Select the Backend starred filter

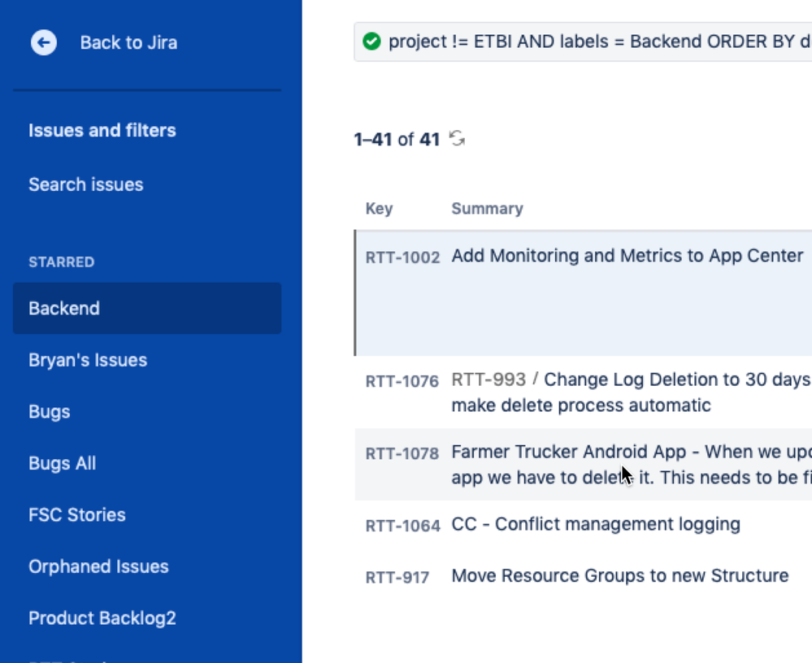[147, 309]
